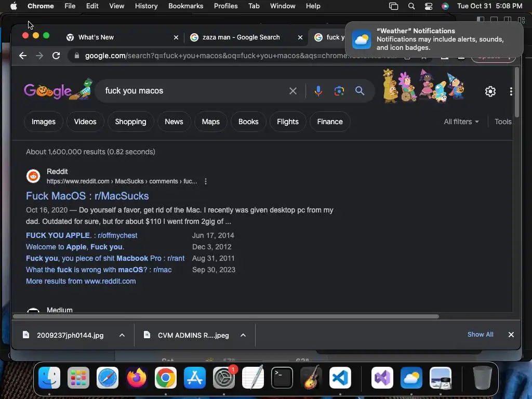Click the three-dot menu next to Reddit result
Screen dimensions: 532x399
pyautogui.click(x=206, y=181)
